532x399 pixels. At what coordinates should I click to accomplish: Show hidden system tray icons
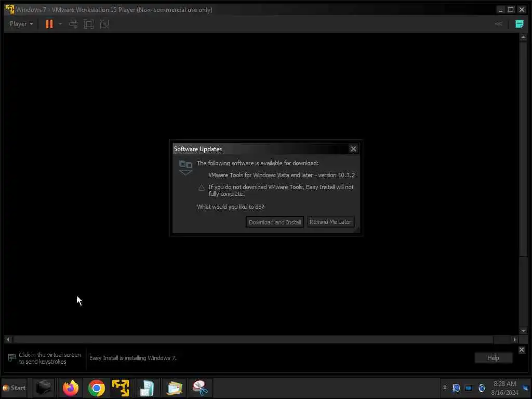445,388
